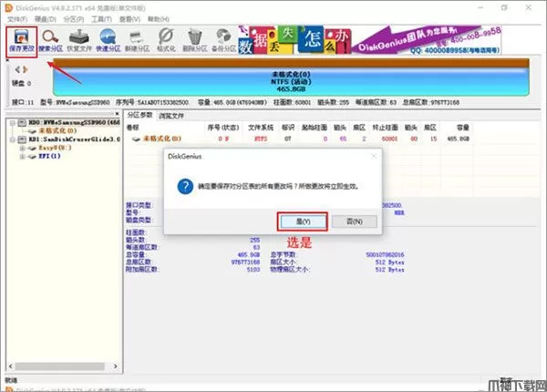Open the 备份分区 backup partition tool

pyautogui.click(x=223, y=41)
